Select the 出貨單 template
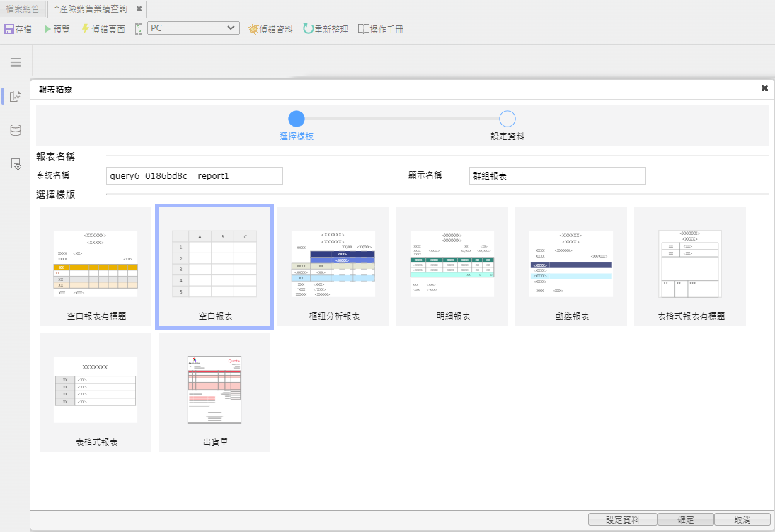The width and height of the screenshot is (775, 532). (x=214, y=393)
